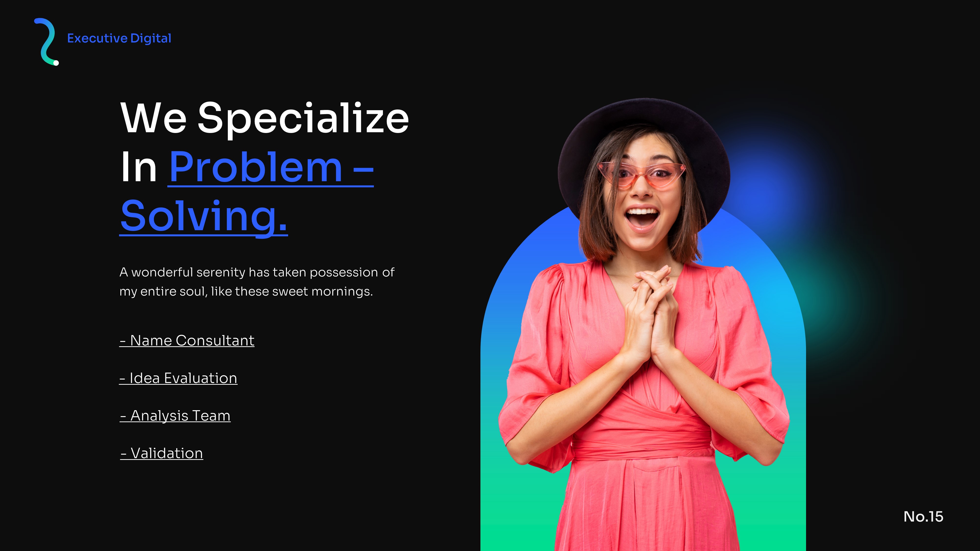Open the Name Consultant link
Screen dimensions: 980x551
click(x=187, y=340)
